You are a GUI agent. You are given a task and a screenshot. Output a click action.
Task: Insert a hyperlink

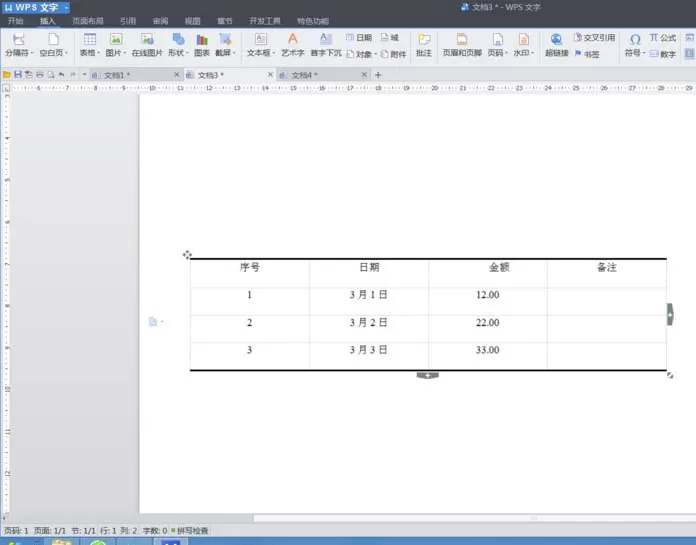point(557,45)
